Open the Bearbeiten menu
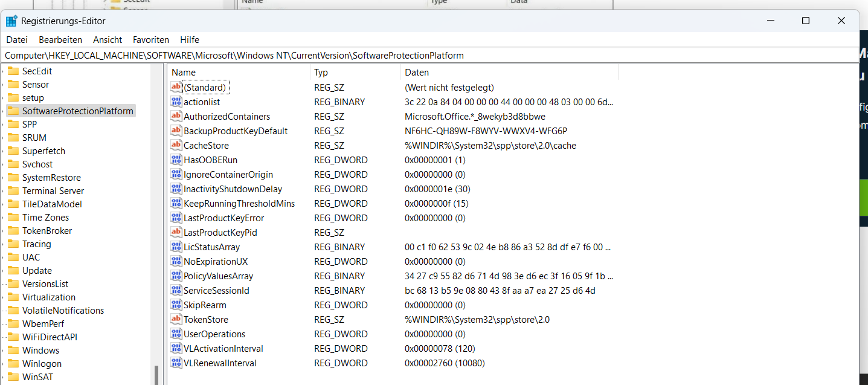 pyautogui.click(x=60, y=40)
